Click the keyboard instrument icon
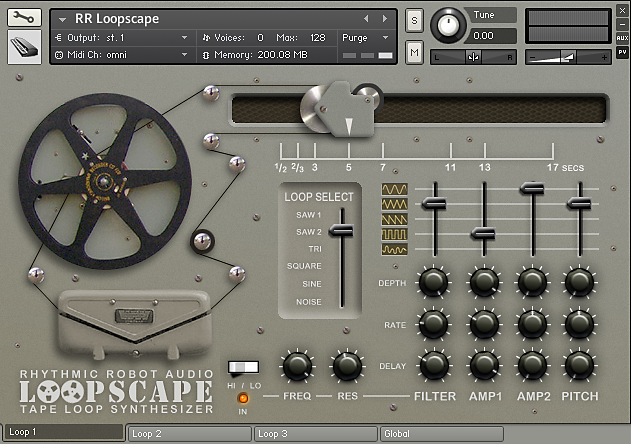The width and height of the screenshot is (631, 444). 24,46
